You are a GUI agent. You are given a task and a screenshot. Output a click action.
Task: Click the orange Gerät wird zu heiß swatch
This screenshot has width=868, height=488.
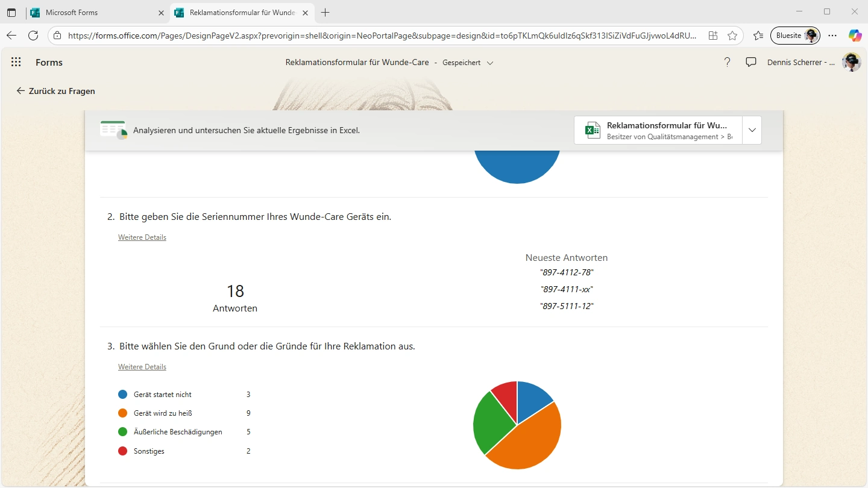tap(123, 413)
